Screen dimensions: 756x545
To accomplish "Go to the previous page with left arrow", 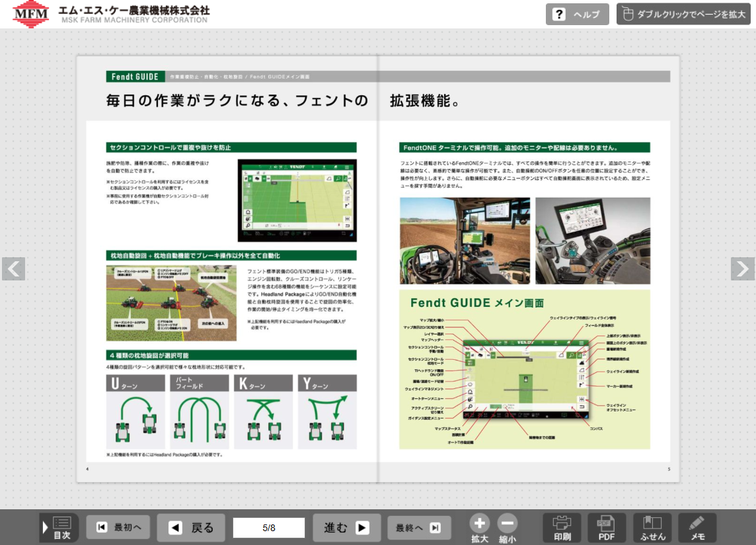I will [x=13, y=269].
